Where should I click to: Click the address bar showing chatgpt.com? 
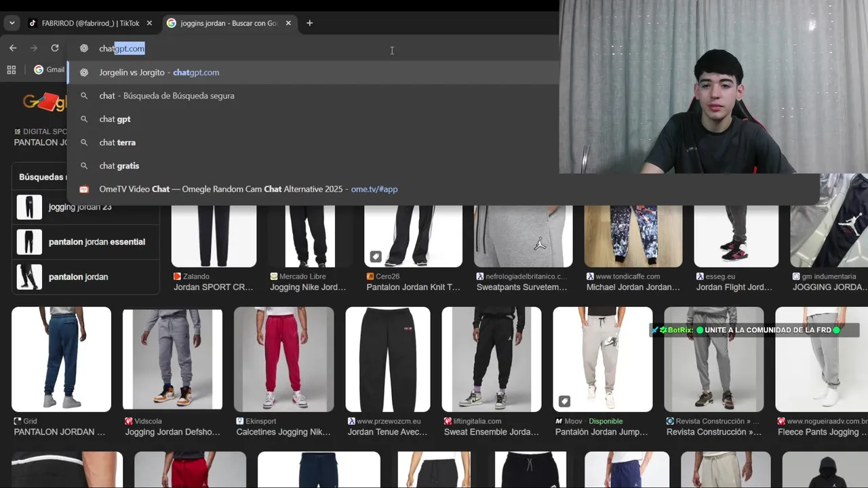[312, 48]
